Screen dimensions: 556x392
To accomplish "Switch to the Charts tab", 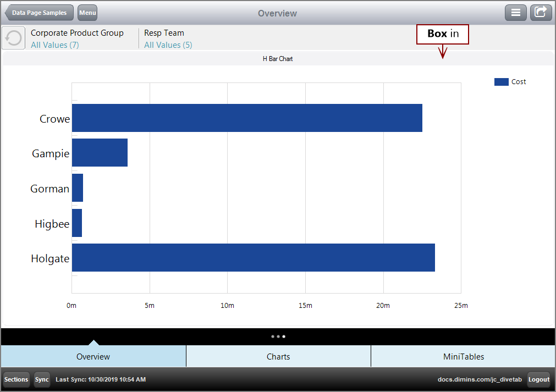I will click(278, 356).
